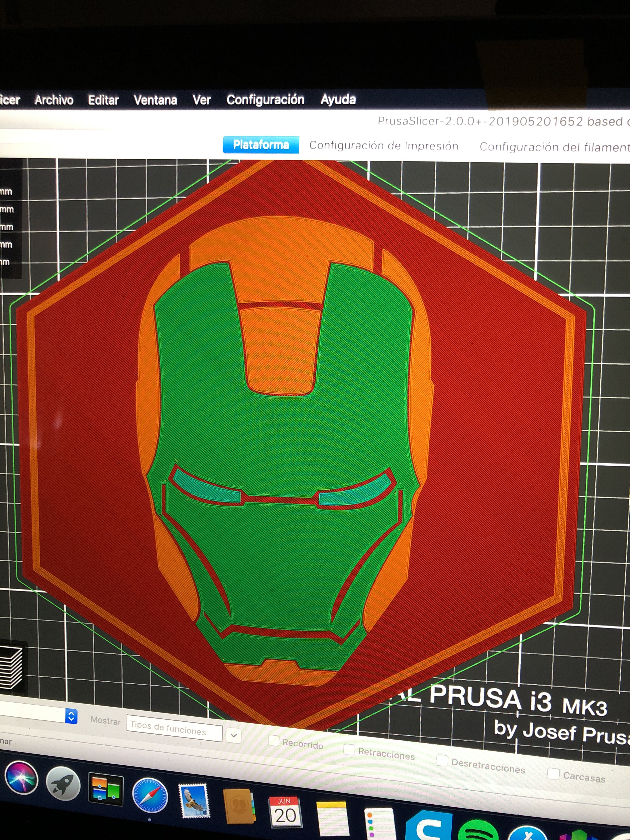The height and width of the screenshot is (840, 630).
Task: Open the Mail stamp icon
Action: coord(194,801)
